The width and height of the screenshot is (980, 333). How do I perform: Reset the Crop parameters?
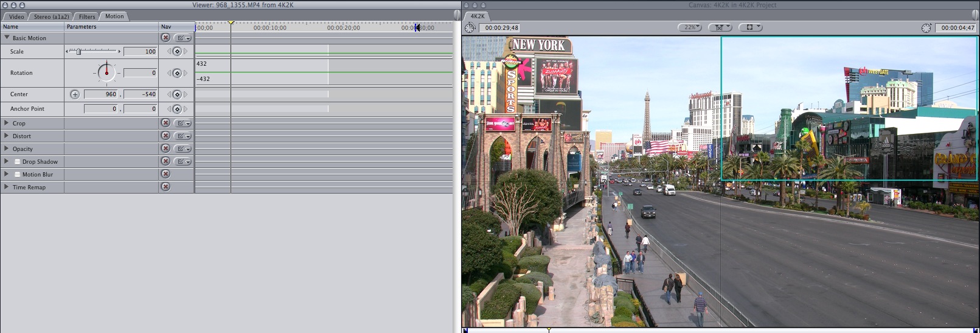point(165,123)
